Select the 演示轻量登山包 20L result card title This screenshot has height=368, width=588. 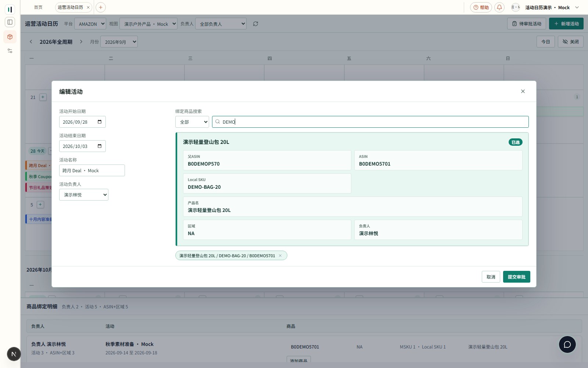(206, 142)
